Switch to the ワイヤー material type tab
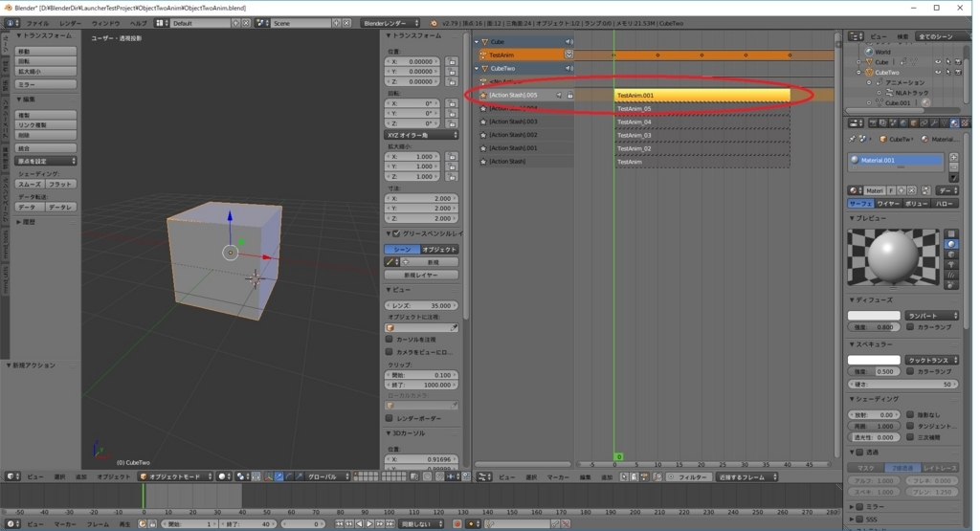This screenshot has height=531, width=980. (x=888, y=204)
